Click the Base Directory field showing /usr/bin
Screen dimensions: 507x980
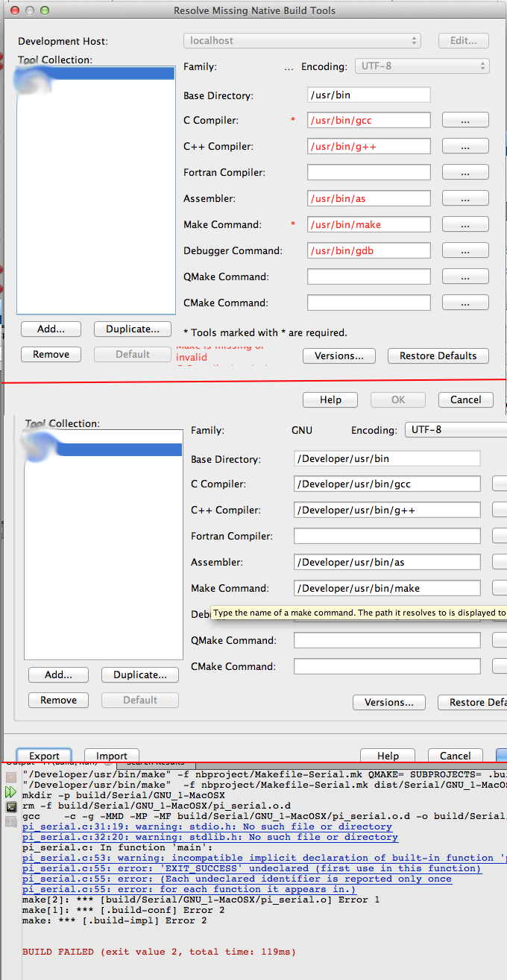point(369,95)
